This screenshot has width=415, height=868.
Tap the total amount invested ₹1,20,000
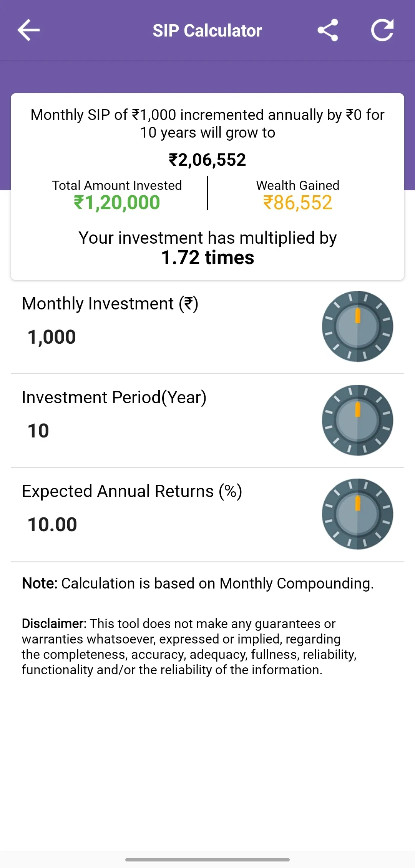(x=117, y=203)
